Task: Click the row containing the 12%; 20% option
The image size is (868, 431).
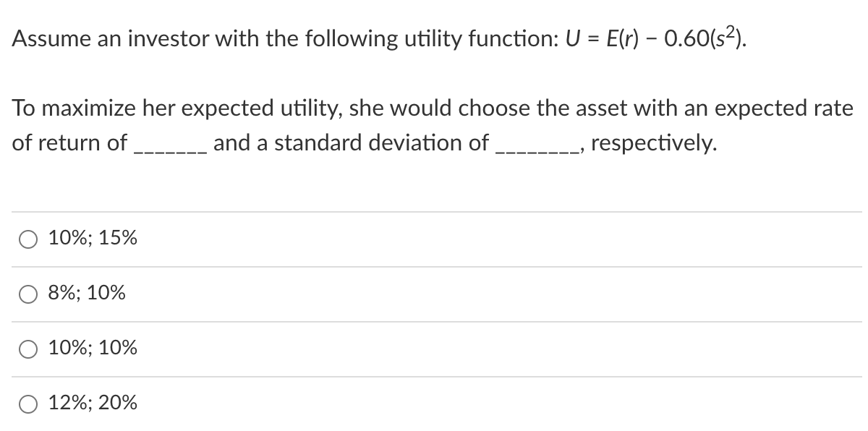Action: click(x=289, y=404)
